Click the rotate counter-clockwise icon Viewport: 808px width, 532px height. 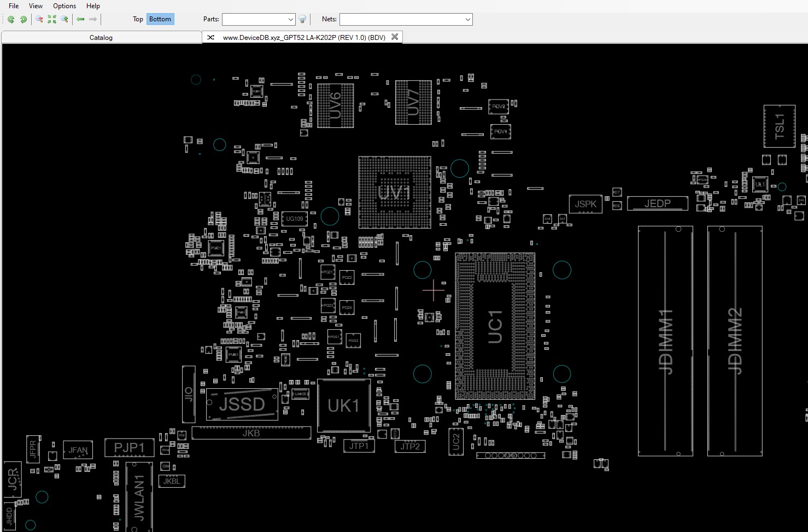tap(11, 19)
